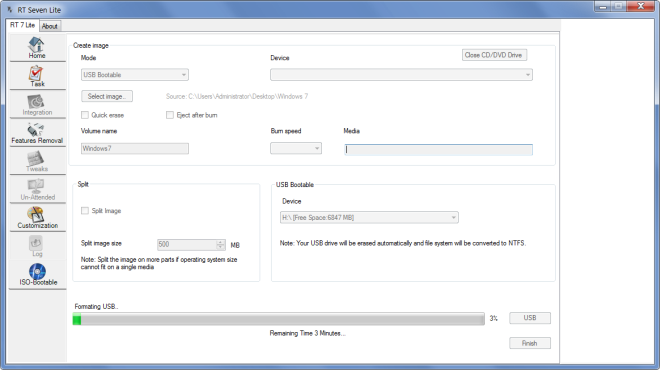The height and width of the screenshot is (370, 660).
Task: Expand the USB Bootable device dropdown
Action: click(369, 217)
